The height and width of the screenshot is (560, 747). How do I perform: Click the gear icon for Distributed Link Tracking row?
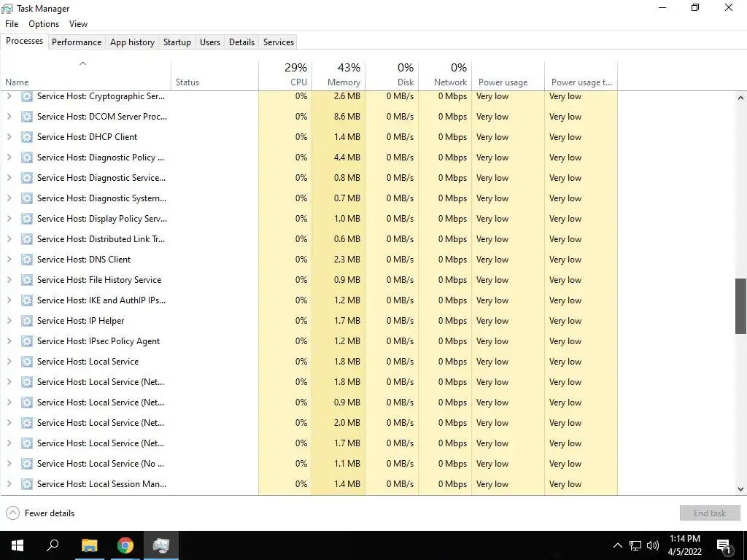[27, 239]
